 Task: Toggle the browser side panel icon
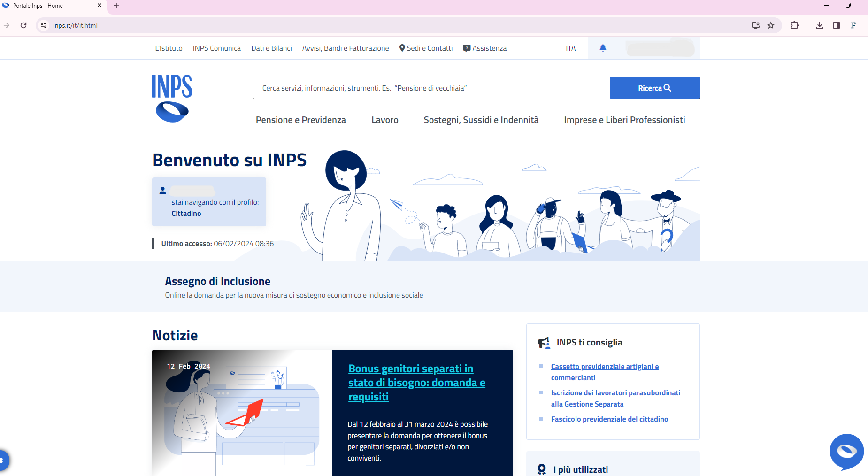(x=837, y=25)
